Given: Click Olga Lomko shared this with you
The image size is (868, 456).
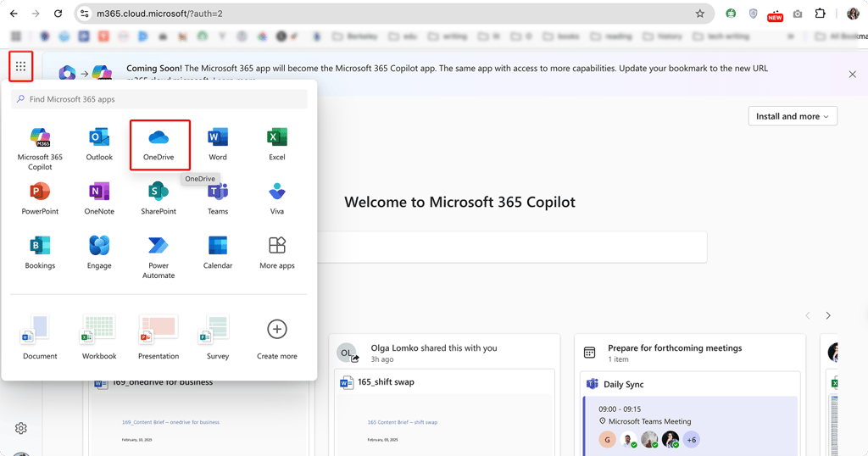Looking at the screenshot, I should pyautogui.click(x=433, y=348).
